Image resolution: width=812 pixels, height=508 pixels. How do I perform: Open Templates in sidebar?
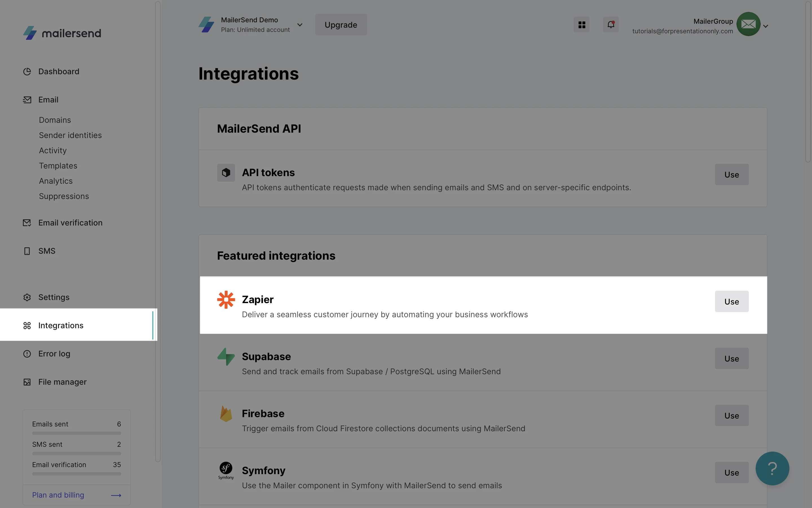click(58, 166)
